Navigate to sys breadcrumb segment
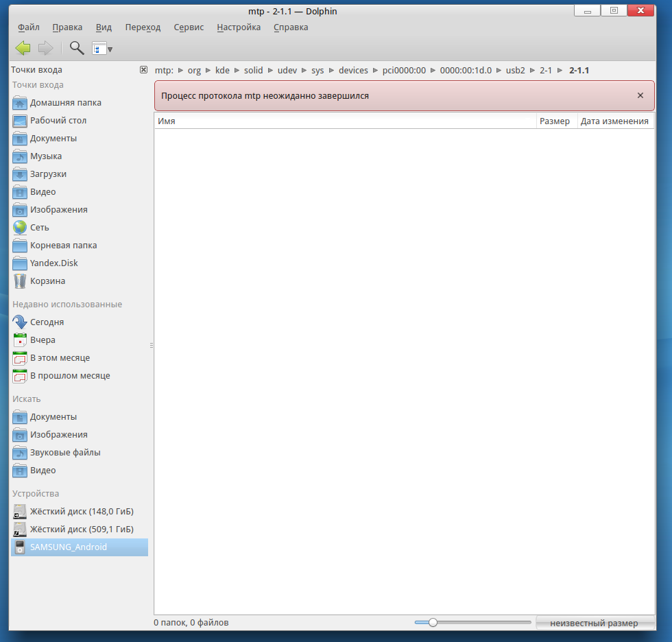This screenshot has height=642, width=672. (317, 70)
